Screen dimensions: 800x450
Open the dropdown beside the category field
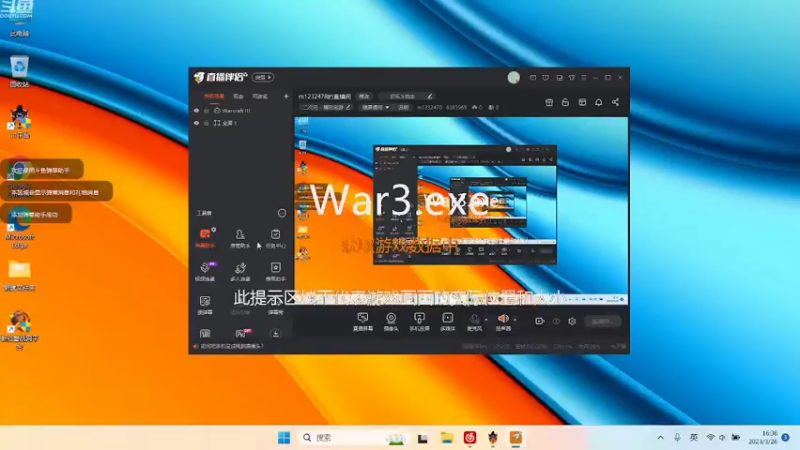point(376,107)
